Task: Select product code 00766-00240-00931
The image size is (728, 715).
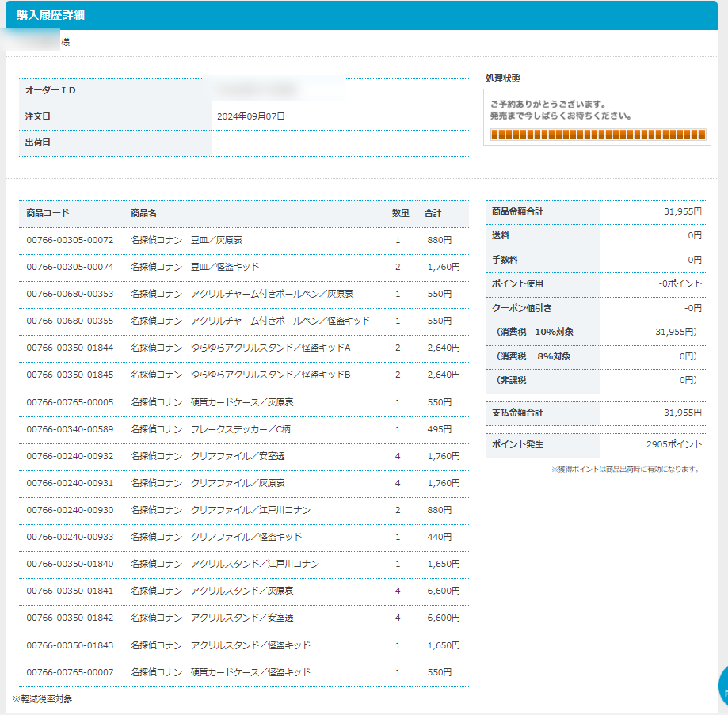Action: coord(70,483)
